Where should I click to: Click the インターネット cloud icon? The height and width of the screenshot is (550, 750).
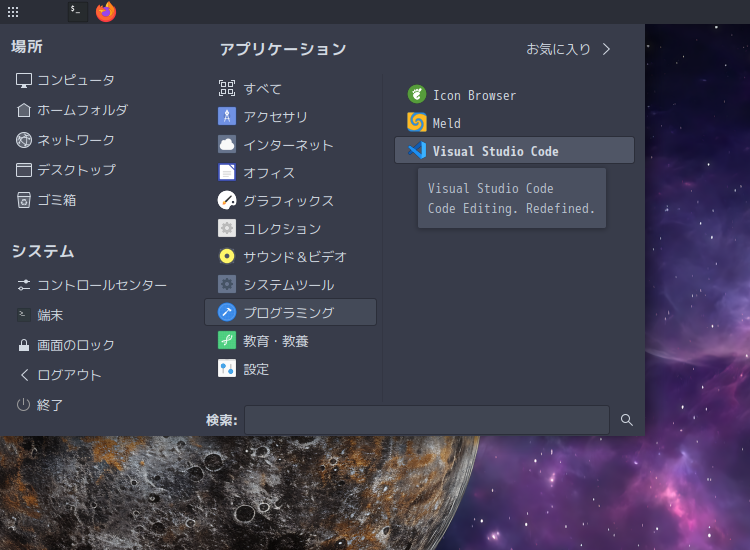click(227, 144)
